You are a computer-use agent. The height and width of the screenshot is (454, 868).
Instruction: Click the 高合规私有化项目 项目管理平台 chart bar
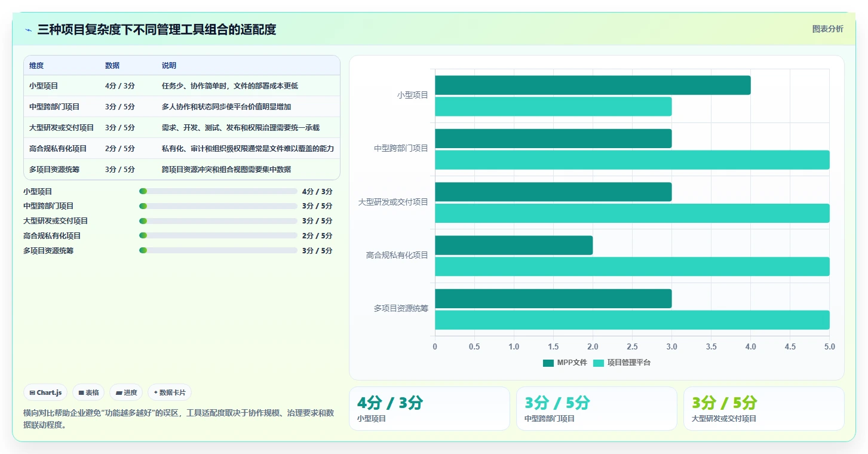(x=632, y=266)
